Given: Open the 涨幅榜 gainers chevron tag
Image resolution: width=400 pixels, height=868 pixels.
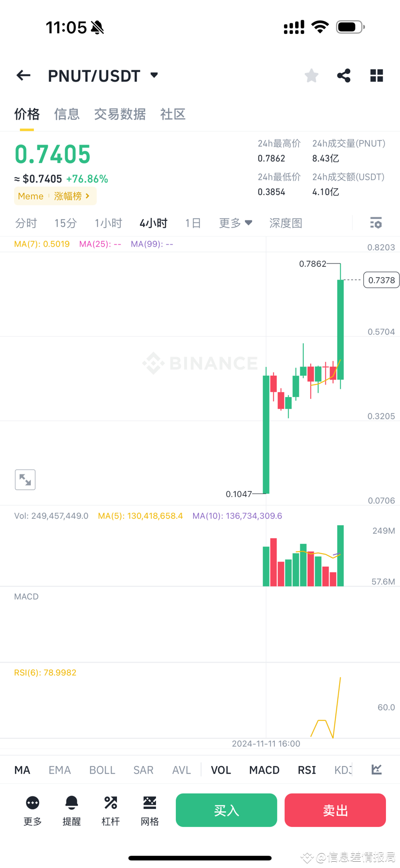Looking at the screenshot, I should [x=72, y=196].
